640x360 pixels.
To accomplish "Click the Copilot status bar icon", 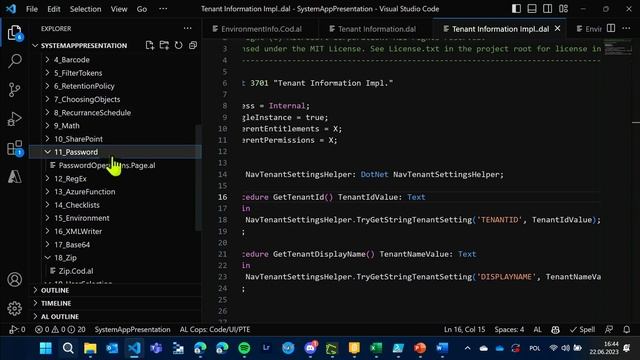I will 555,330.
